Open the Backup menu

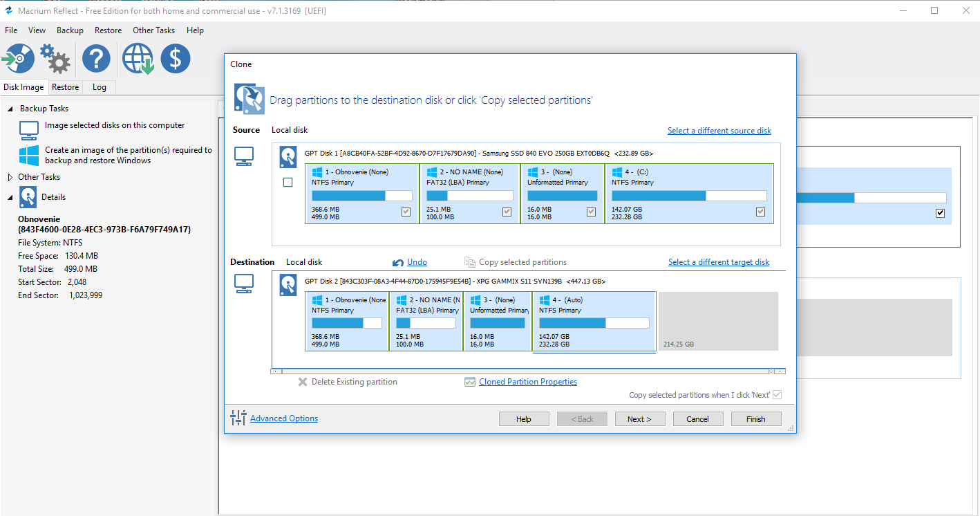click(x=70, y=30)
